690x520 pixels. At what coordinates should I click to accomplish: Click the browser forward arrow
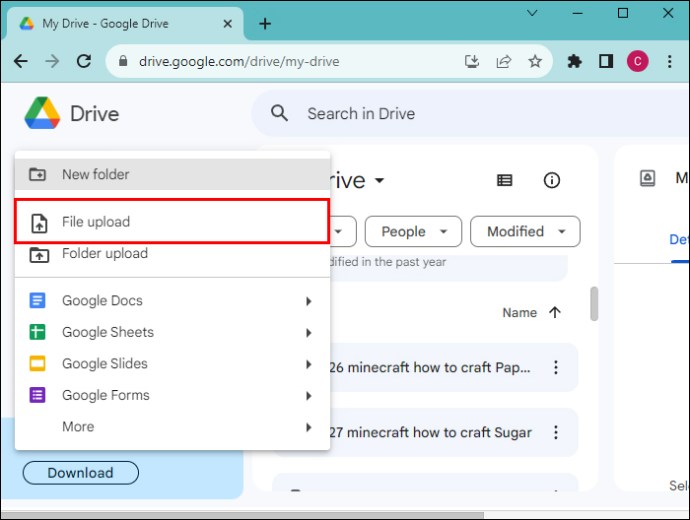pos(52,61)
